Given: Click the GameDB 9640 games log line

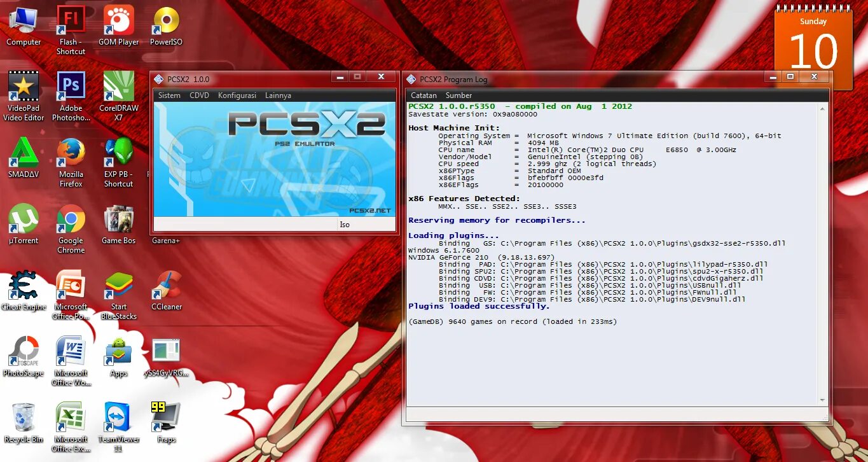Looking at the screenshot, I should tap(513, 321).
